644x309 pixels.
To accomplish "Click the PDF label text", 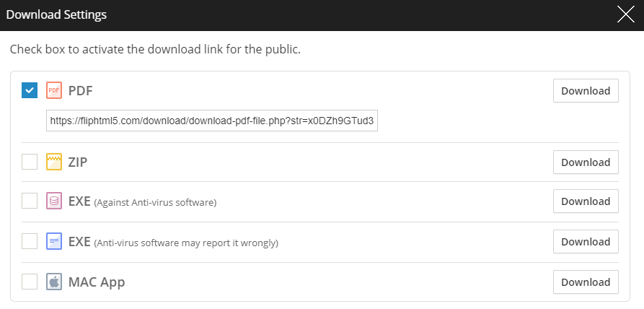I will click(81, 90).
